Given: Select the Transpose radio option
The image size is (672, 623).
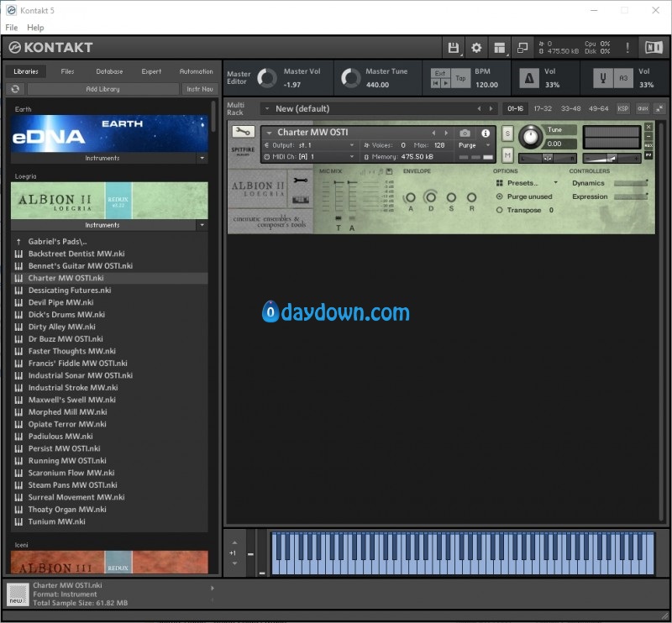Looking at the screenshot, I should coord(499,210).
